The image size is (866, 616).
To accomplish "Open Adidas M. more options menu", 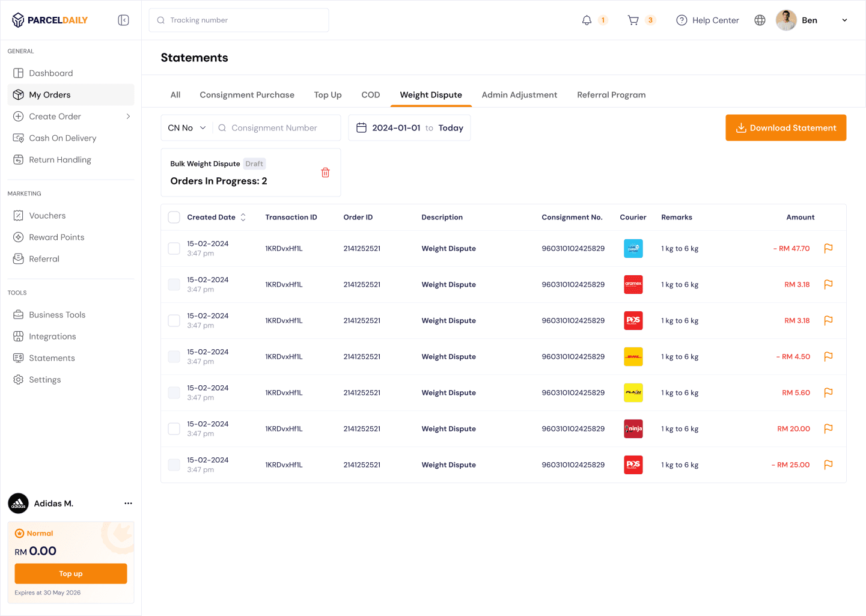I will point(128,504).
